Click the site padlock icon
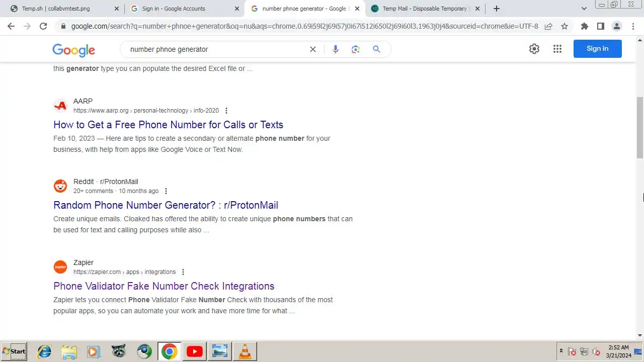644x362 pixels. pyautogui.click(x=63, y=26)
